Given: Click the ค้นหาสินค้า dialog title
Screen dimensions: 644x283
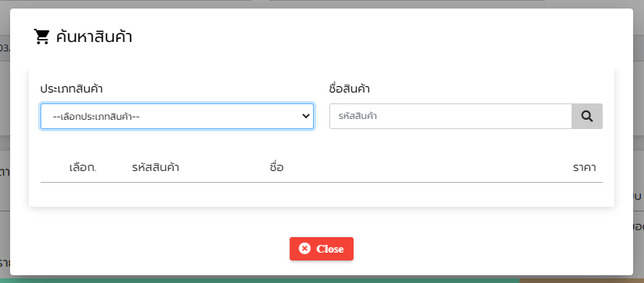Looking at the screenshot, I should point(94,37).
